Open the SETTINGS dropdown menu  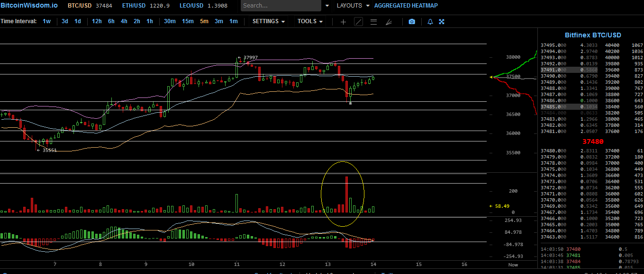269,21
